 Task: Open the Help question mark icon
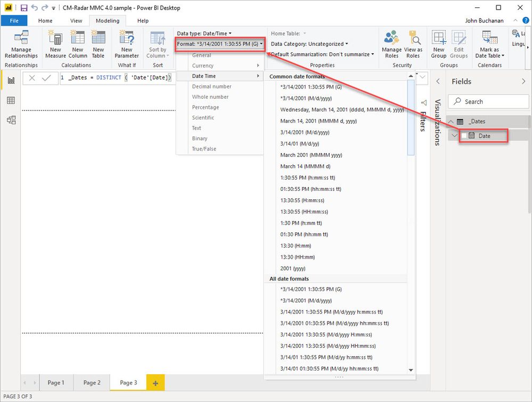526,20
